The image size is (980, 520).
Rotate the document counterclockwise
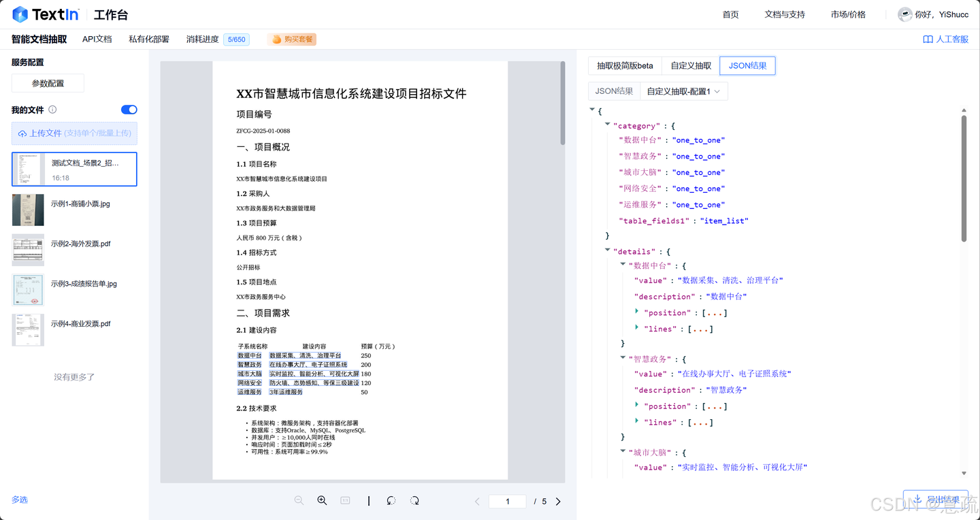pyautogui.click(x=391, y=501)
